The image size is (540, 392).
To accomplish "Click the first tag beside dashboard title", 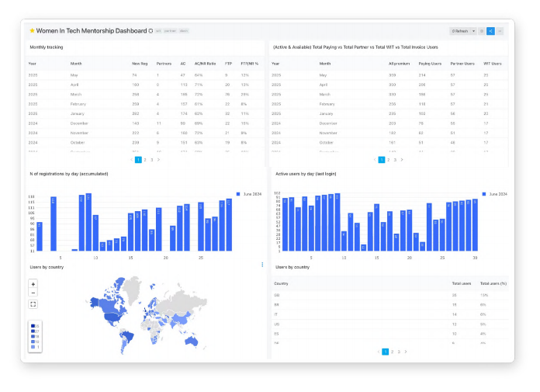I will coord(159,31).
